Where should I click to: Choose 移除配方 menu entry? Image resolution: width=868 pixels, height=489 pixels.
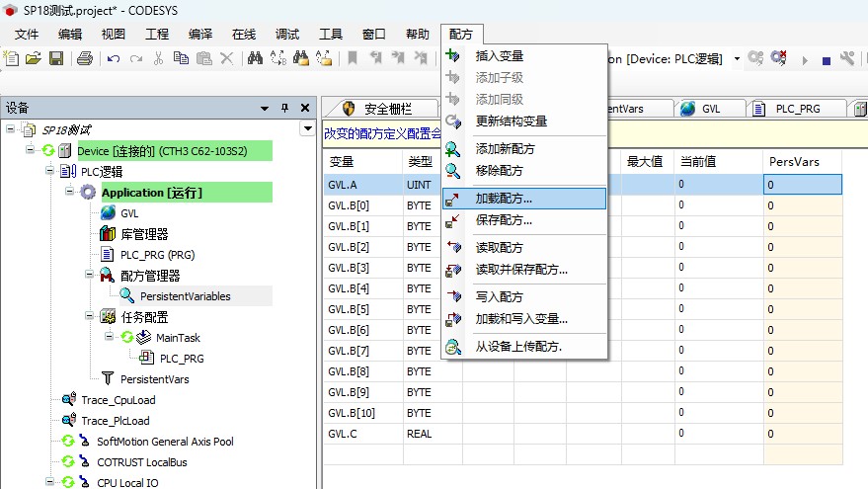[x=524, y=171]
